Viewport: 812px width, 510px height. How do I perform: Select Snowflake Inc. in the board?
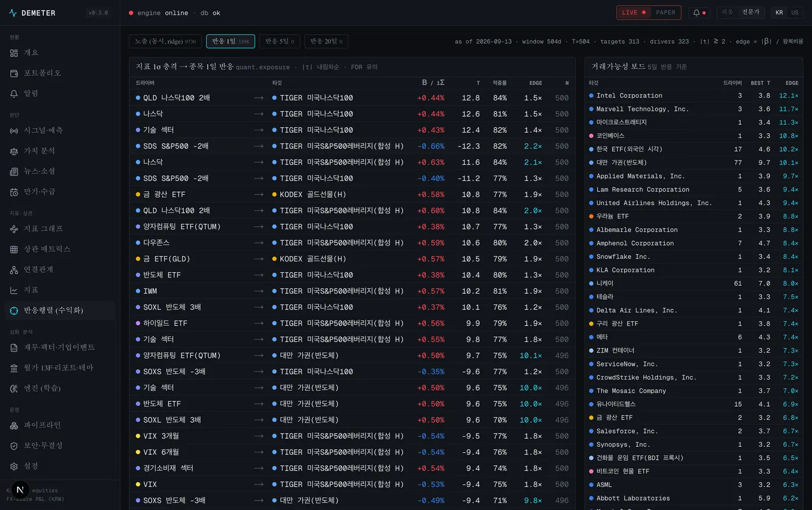point(694,257)
